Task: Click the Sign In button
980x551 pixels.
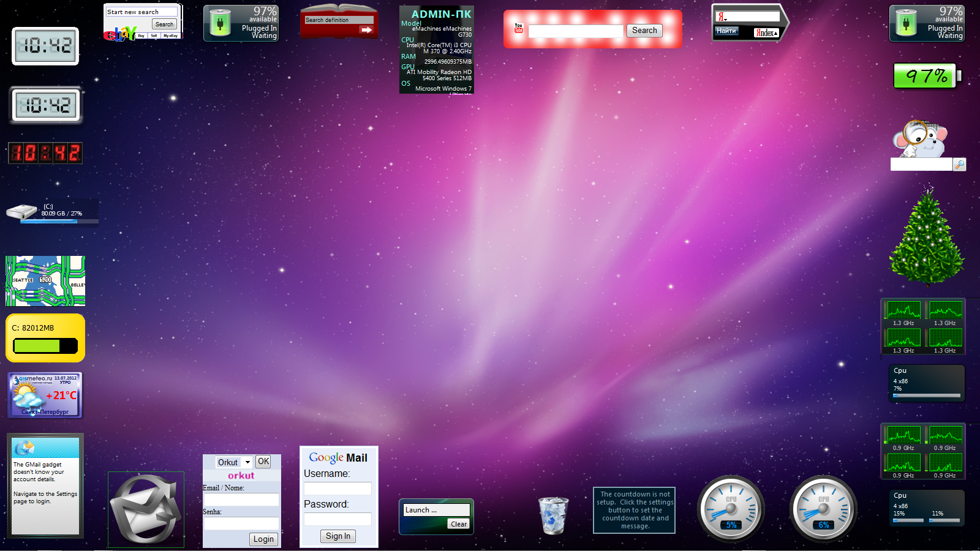Action: coord(338,536)
